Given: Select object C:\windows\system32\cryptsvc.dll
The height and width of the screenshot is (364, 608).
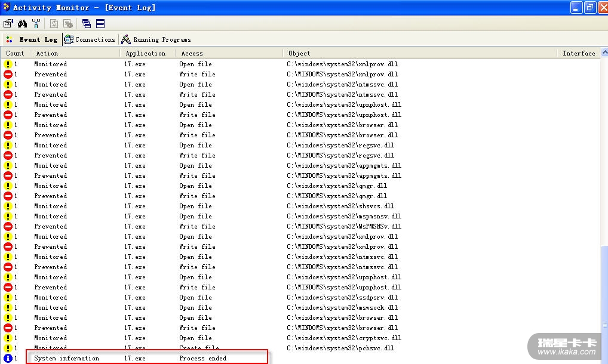Looking at the screenshot, I should tap(344, 338).
